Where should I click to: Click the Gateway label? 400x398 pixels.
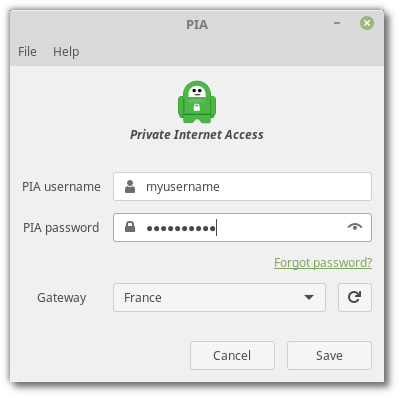(x=62, y=298)
